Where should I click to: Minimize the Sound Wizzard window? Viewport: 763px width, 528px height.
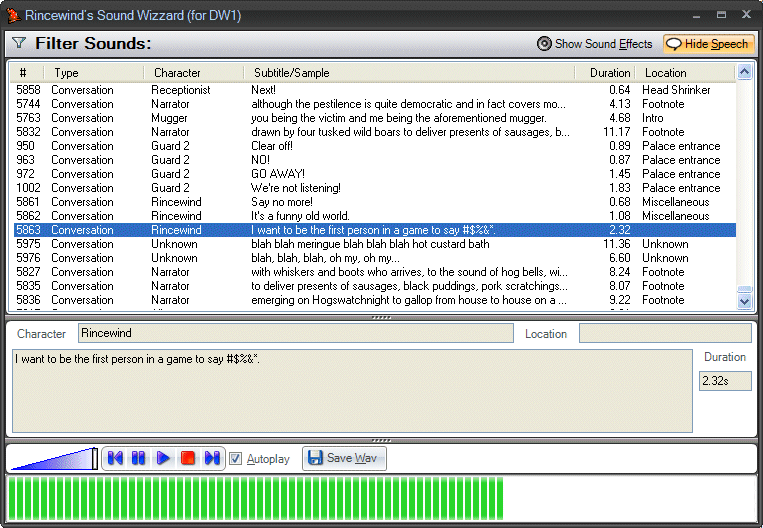pos(696,16)
